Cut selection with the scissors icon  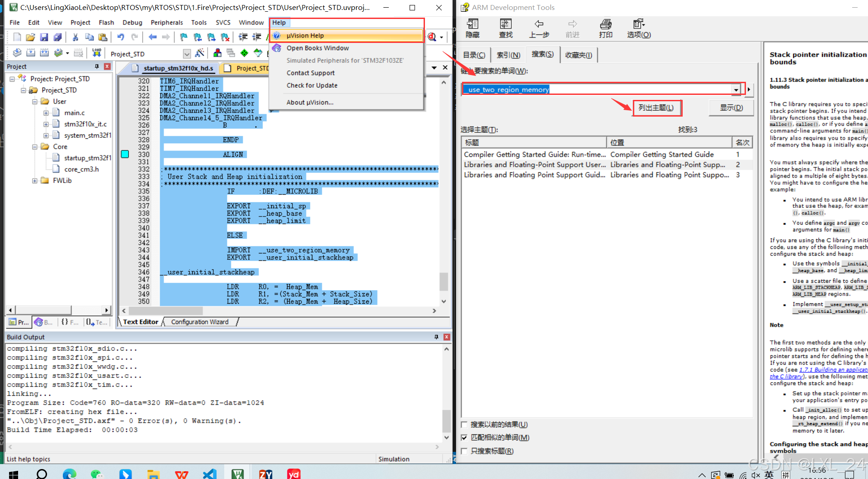click(x=75, y=37)
